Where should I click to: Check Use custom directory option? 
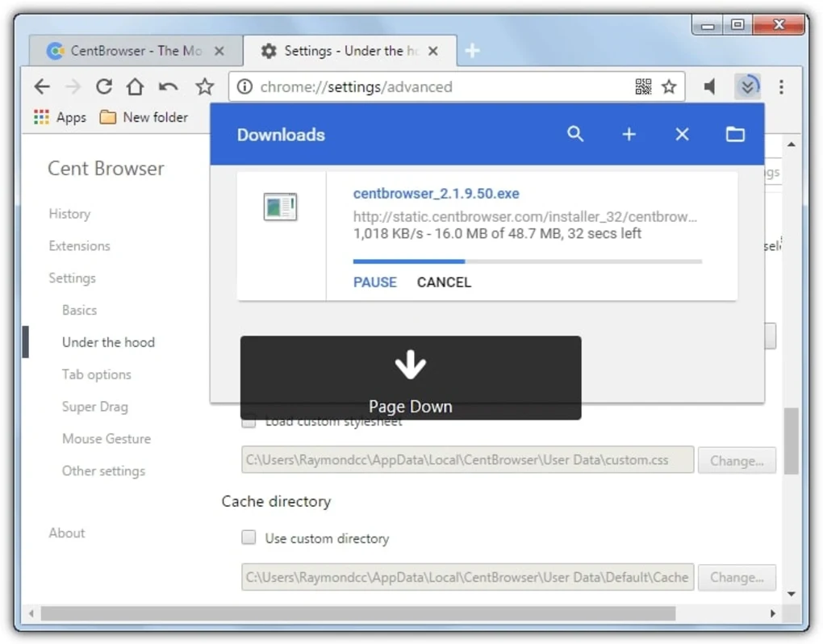(x=249, y=537)
